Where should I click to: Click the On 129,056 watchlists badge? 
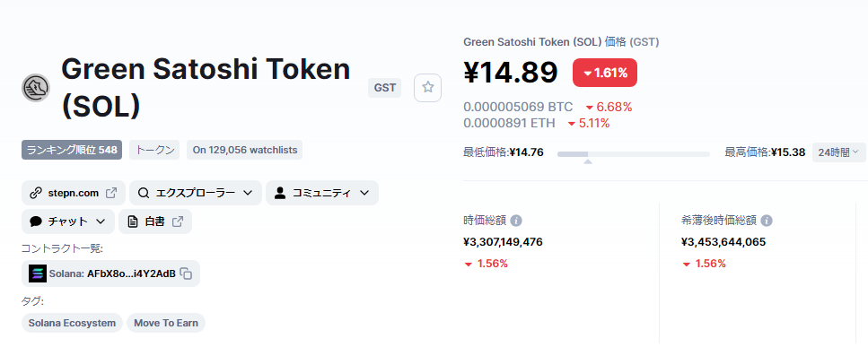click(245, 150)
